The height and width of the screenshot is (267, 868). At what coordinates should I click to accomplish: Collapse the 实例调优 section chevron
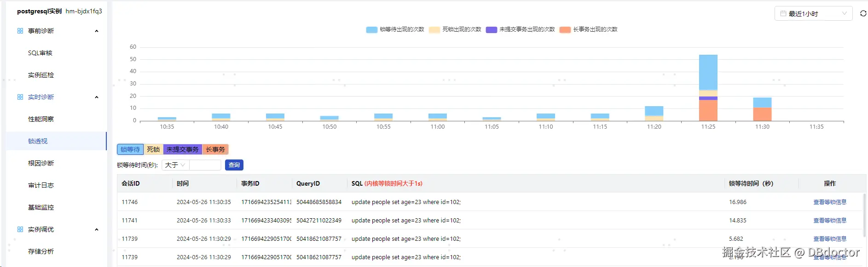[97, 229]
